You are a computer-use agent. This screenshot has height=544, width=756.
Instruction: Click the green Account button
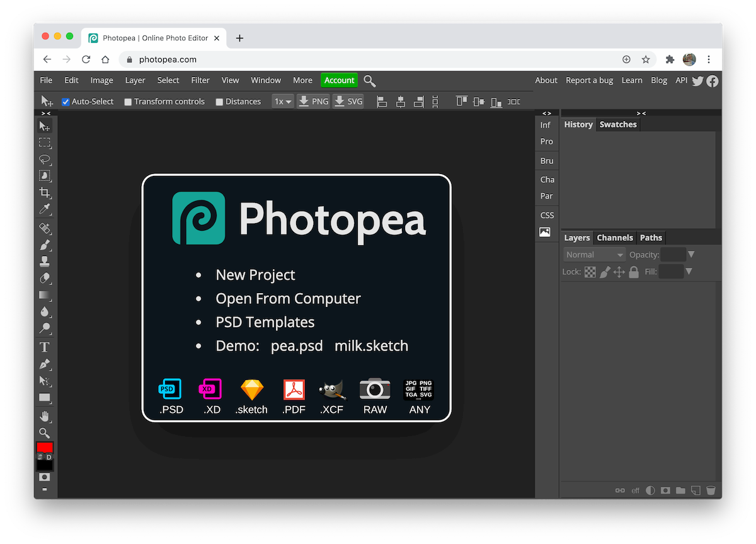click(x=339, y=80)
